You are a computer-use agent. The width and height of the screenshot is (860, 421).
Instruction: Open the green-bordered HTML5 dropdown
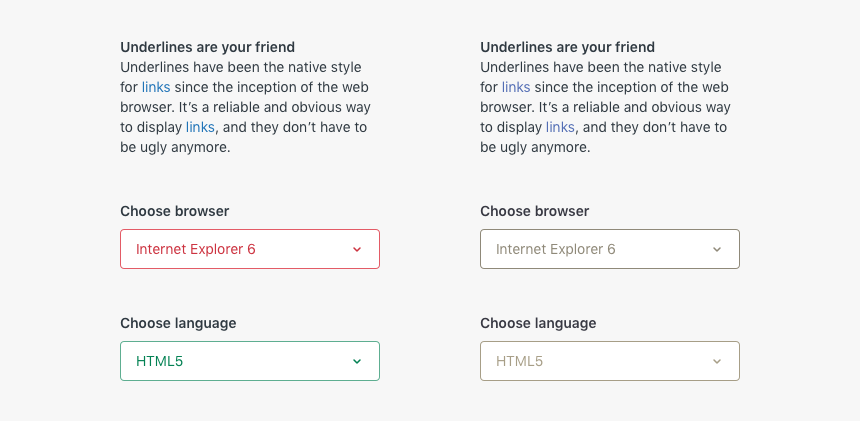click(x=250, y=361)
